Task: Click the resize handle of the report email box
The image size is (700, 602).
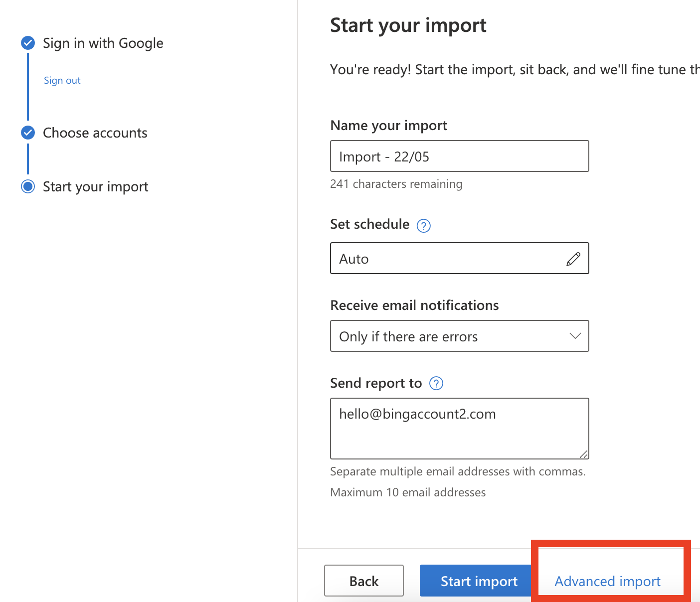Action: pos(583,453)
